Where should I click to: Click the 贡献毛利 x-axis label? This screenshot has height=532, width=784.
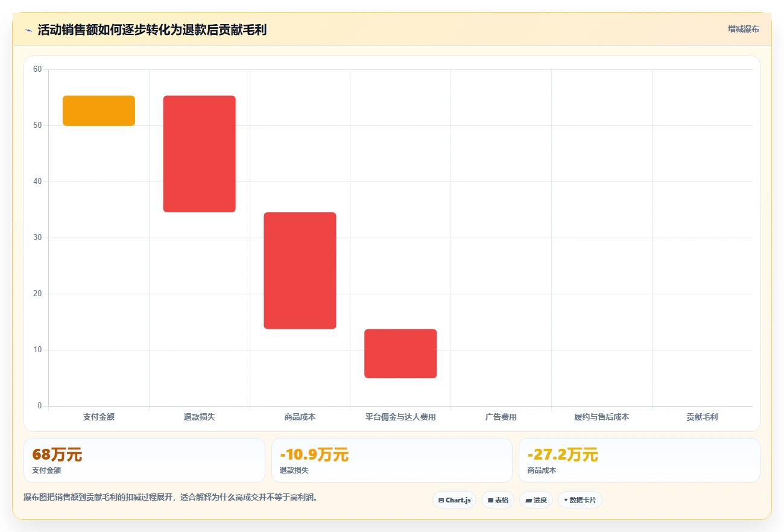pos(702,417)
